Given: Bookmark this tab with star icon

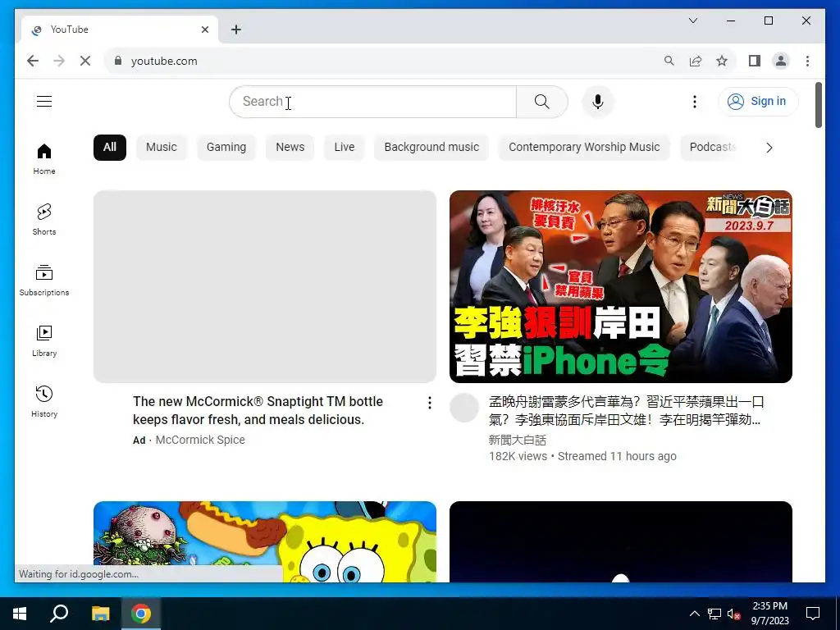Looking at the screenshot, I should 722,61.
